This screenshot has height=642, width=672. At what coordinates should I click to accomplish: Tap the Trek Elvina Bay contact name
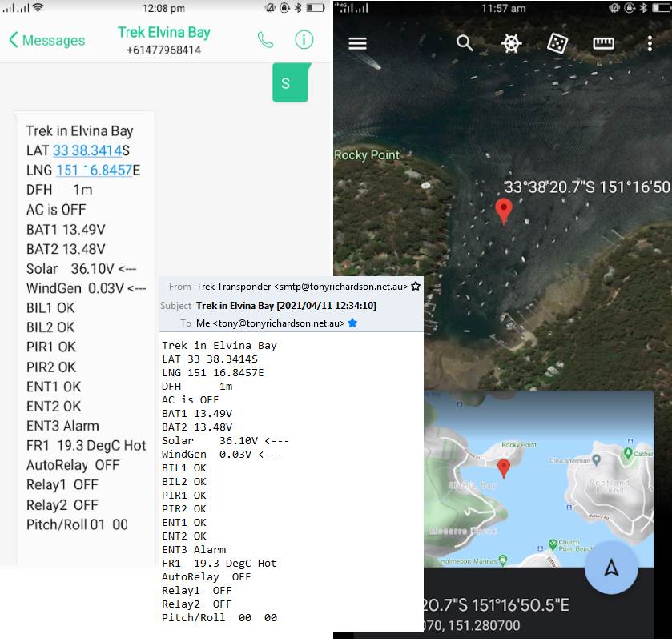[163, 33]
